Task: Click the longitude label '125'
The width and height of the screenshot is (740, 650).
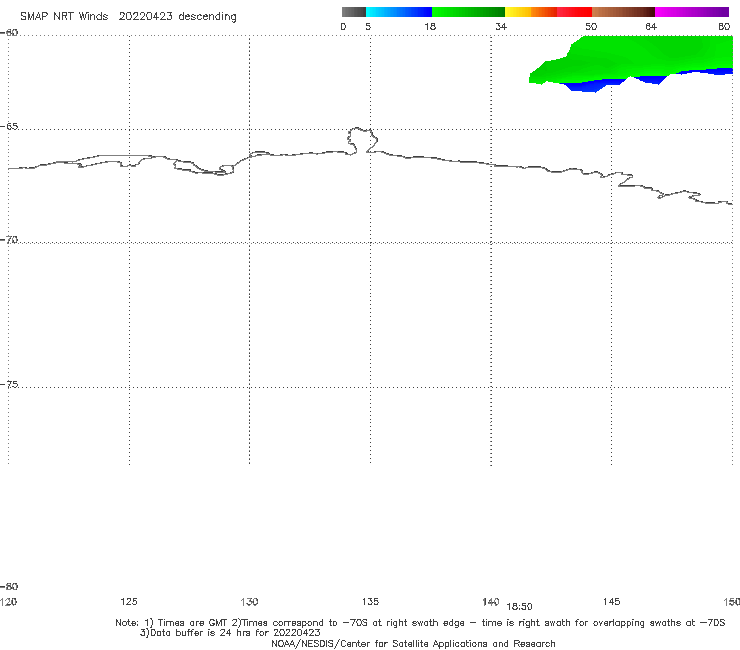Action: pyautogui.click(x=129, y=601)
